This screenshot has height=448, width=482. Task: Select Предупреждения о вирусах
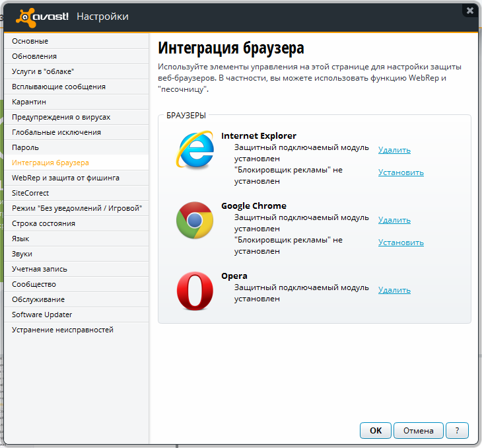77,117
